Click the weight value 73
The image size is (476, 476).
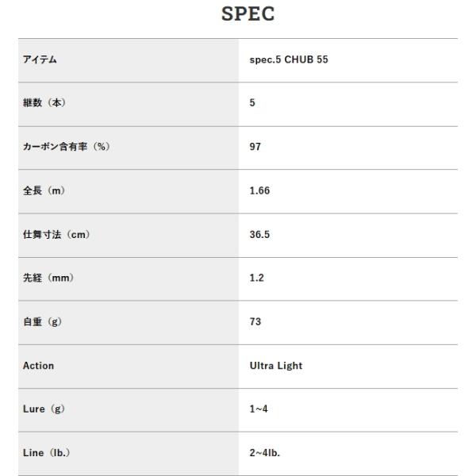coord(255,322)
